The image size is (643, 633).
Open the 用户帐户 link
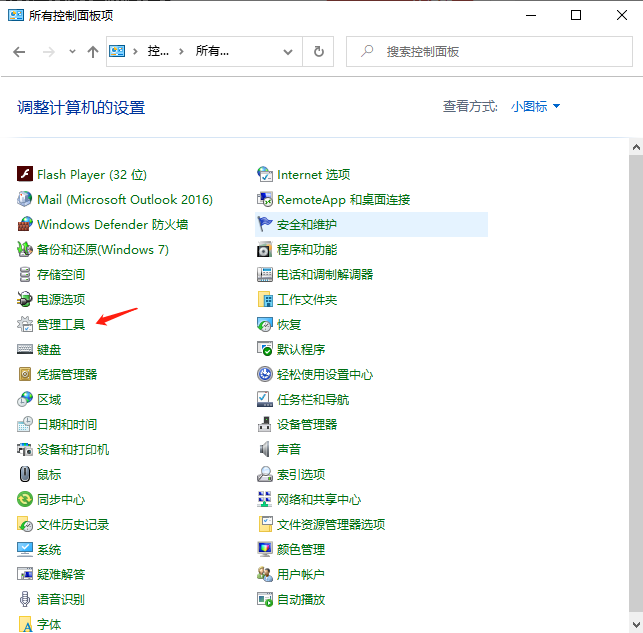click(x=301, y=574)
